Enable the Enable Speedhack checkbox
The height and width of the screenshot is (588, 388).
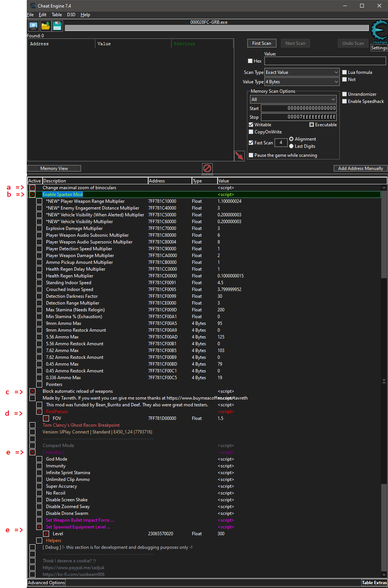pos(344,101)
